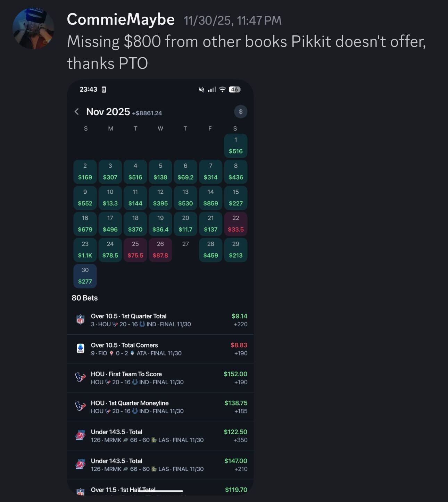Select November 1 showing $516
Viewport: 448px width, 502px height.
click(236, 145)
